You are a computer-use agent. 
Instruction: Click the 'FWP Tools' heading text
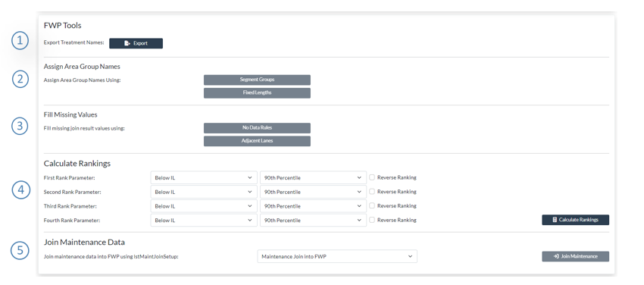coord(62,26)
